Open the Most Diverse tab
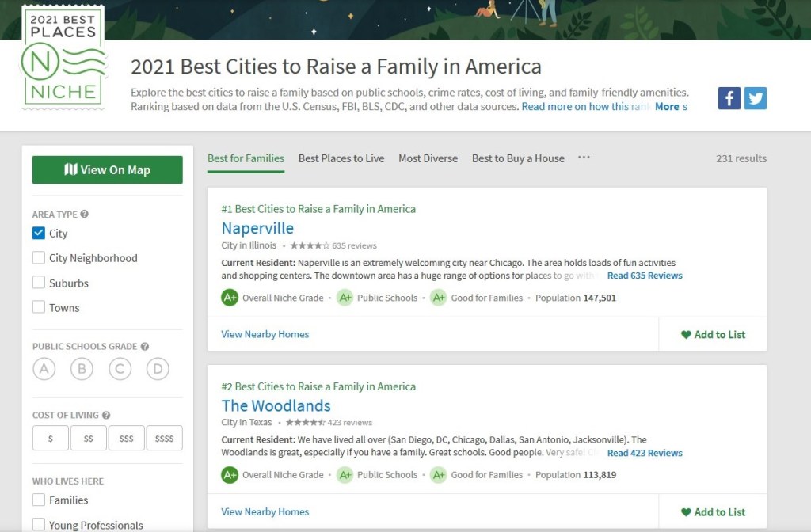Screen dimensions: 811x532 pyautogui.click(x=428, y=158)
